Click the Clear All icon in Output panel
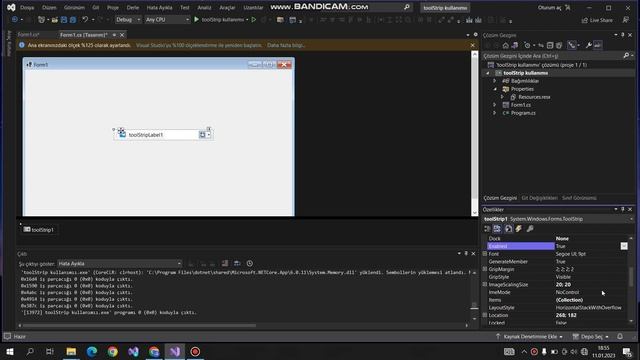Viewport: 640px width, 360px height. tap(225, 264)
